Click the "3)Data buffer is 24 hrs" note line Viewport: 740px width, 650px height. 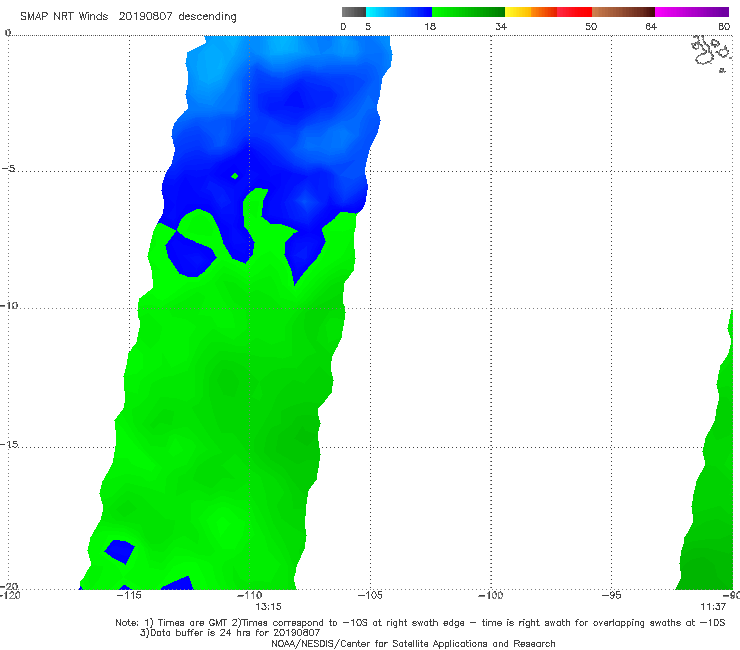tap(230, 633)
